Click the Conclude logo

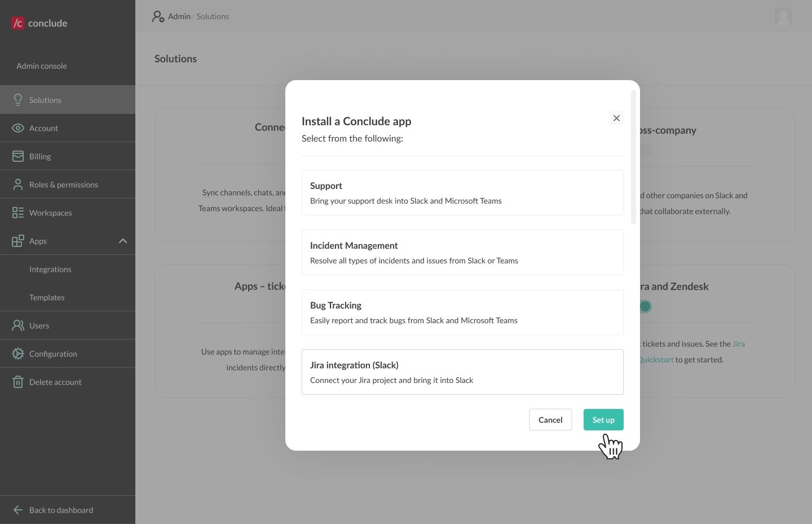point(38,23)
